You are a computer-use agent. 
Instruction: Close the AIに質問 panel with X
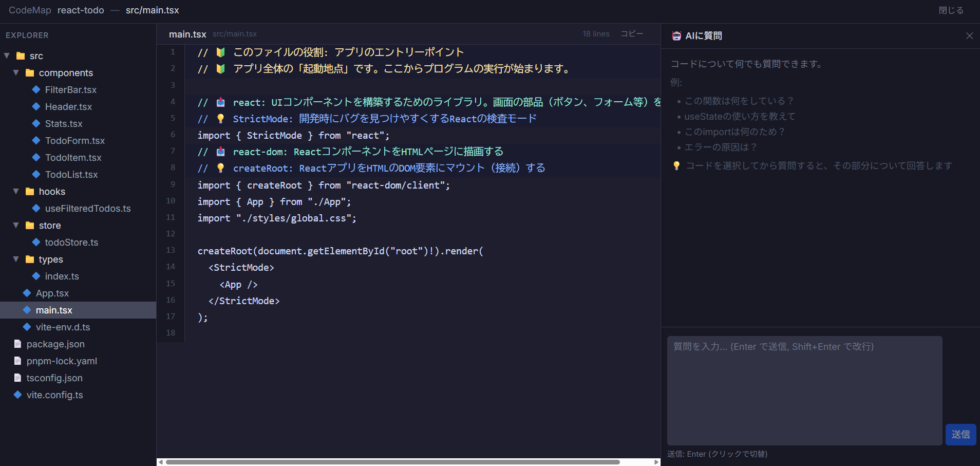pos(969,35)
